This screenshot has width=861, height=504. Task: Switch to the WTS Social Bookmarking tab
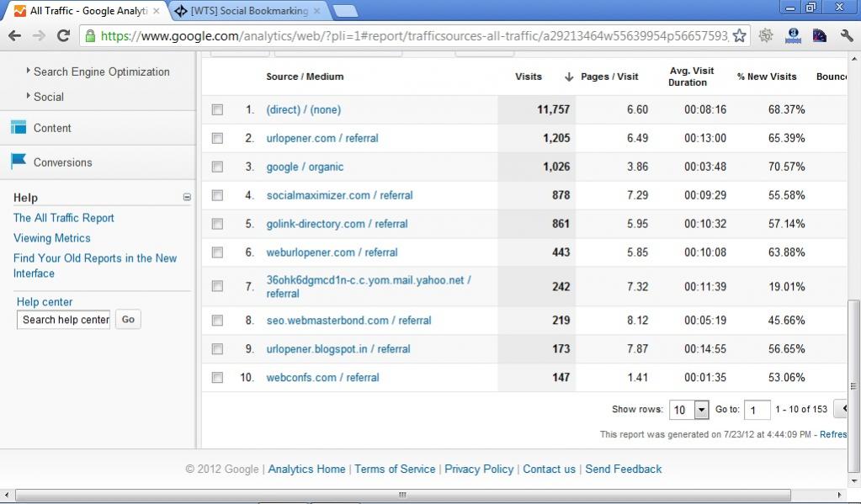[249, 10]
